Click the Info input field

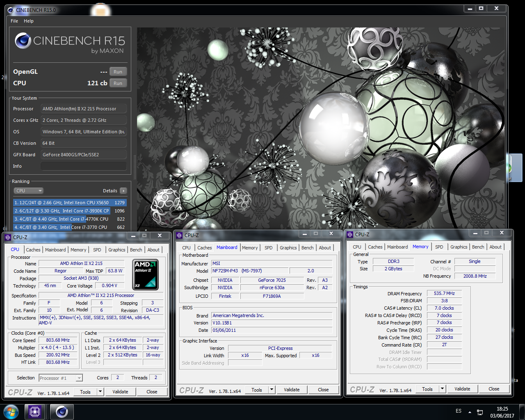click(84, 166)
